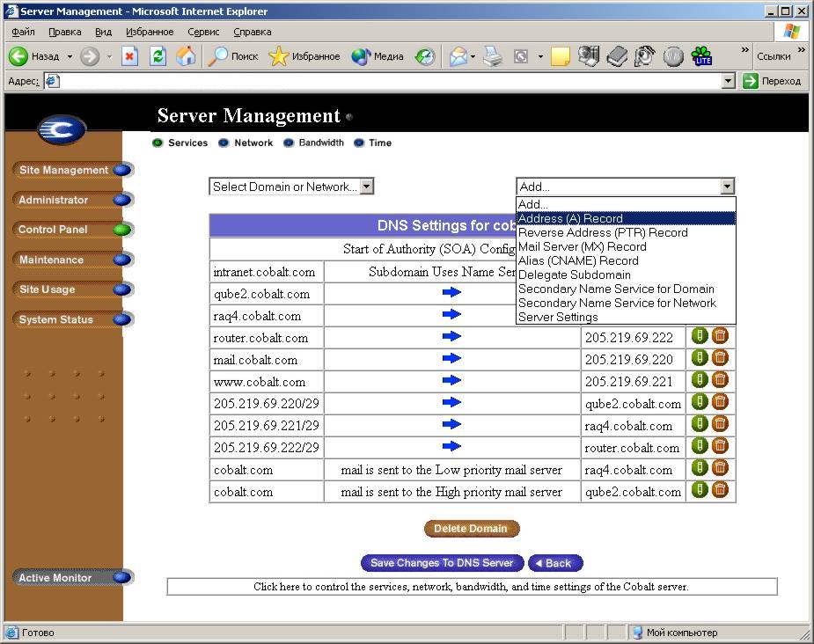Viewport: 814px width, 644px height.
Task: Choose Secondary Name Service for Domain
Action: [x=626, y=289]
